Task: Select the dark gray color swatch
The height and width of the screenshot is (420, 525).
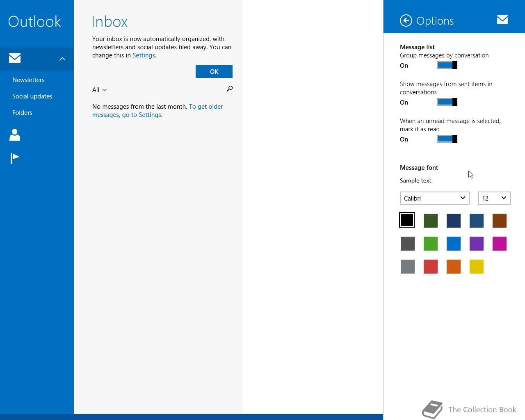Action: [x=408, y=244]
